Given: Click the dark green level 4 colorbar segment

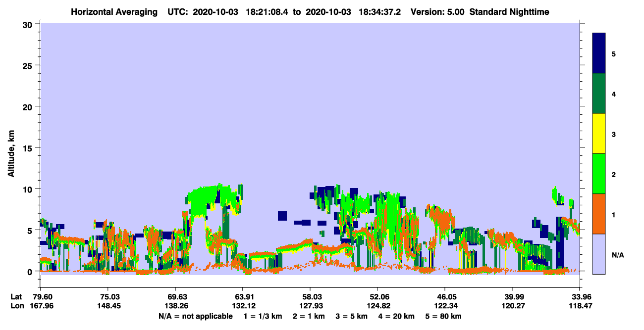Looking at the screenshot, I should [x=599, y=94].
